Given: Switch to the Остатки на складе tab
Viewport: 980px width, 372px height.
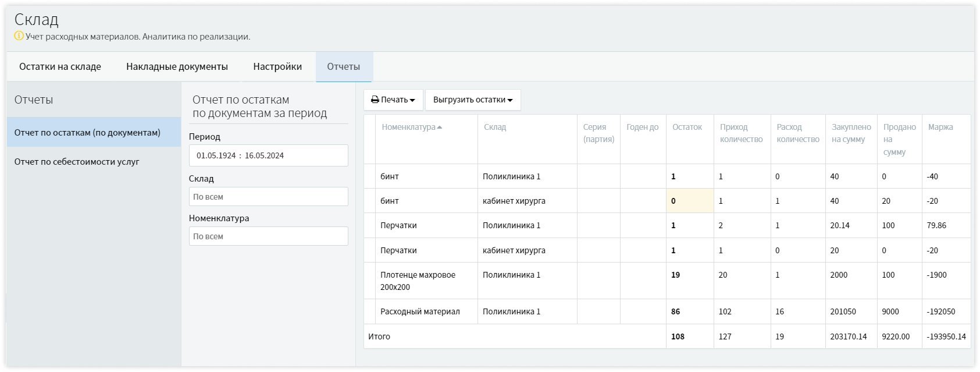Looking at the screenshot, I should click(x=60, y=67).
